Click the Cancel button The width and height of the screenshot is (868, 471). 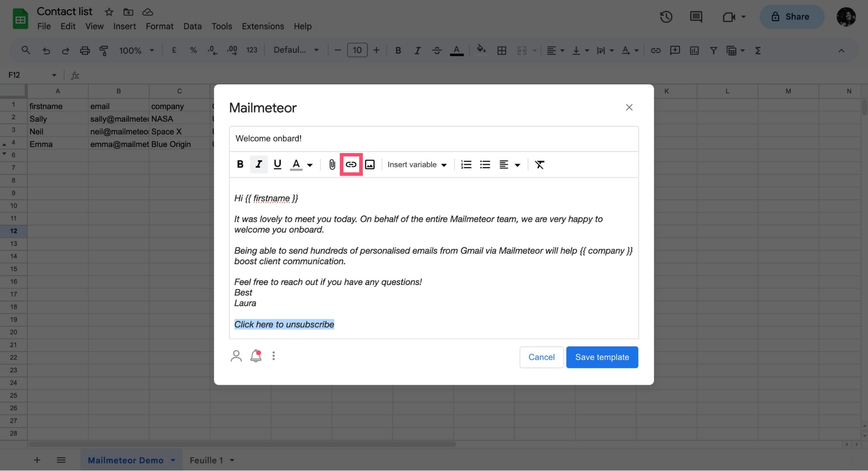pyautogui.click(x=541, y=357)
